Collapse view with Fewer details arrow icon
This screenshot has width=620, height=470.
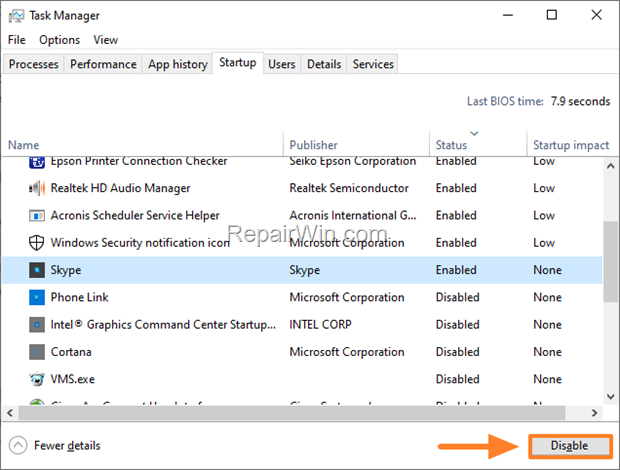point(18,445)
